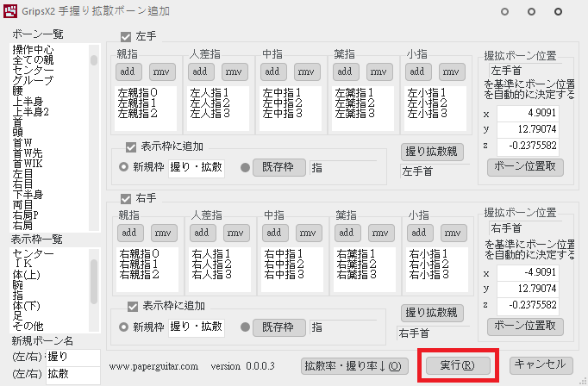Click the left hand x value field 4.9091
This screenshot has height=386, width=588.
coord(528,113)
